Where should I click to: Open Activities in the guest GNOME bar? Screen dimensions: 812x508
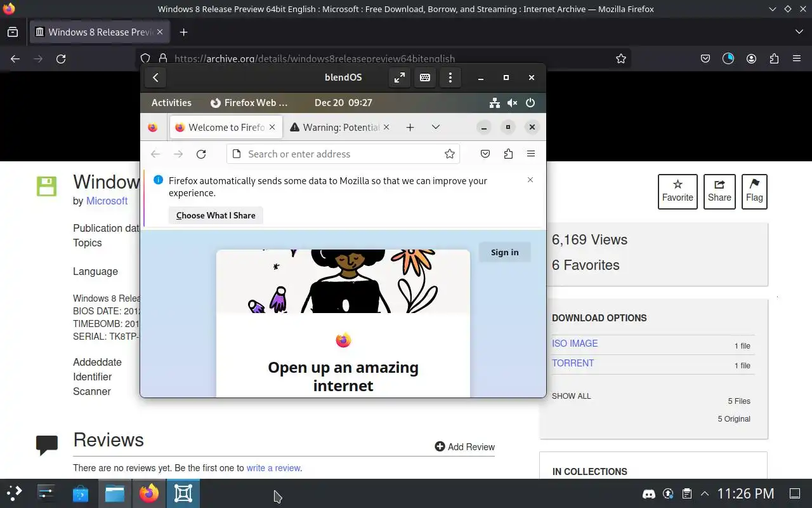click(x=171, y=103)
